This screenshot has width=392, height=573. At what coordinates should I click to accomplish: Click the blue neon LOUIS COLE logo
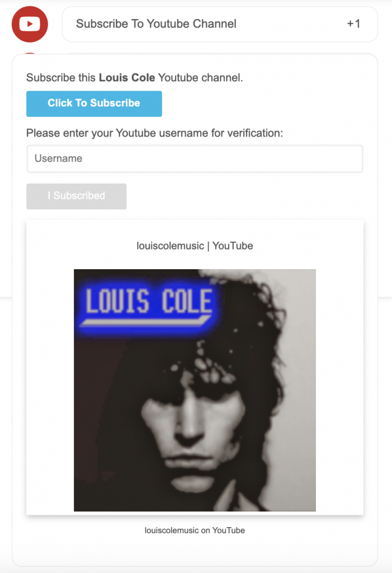[148, 306]
